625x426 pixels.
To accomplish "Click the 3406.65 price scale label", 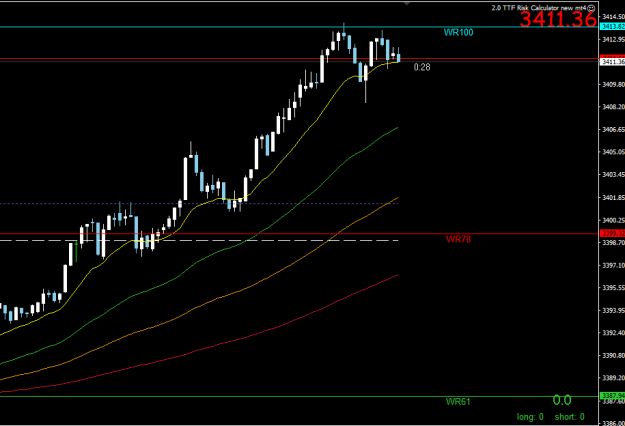I will coord(613,130).
